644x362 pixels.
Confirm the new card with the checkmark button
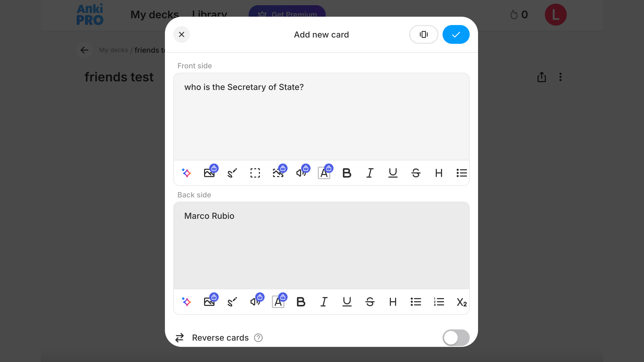pos(456,34)
